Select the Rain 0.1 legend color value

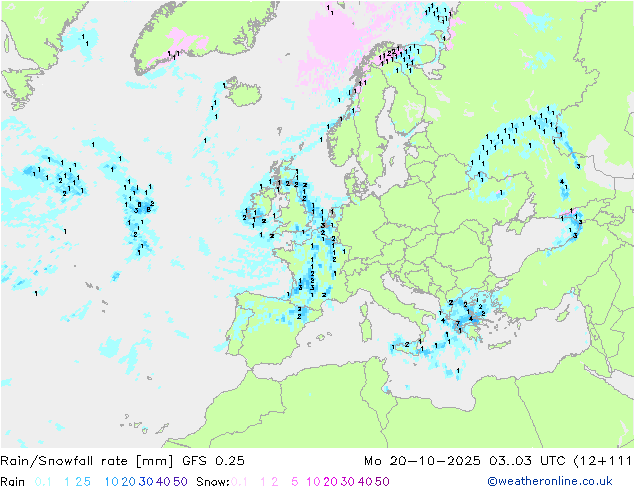tap(43, 482)
